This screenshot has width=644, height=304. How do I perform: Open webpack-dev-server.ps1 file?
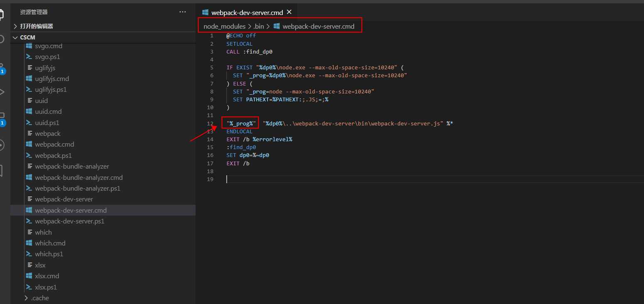[x=70, y=221]
